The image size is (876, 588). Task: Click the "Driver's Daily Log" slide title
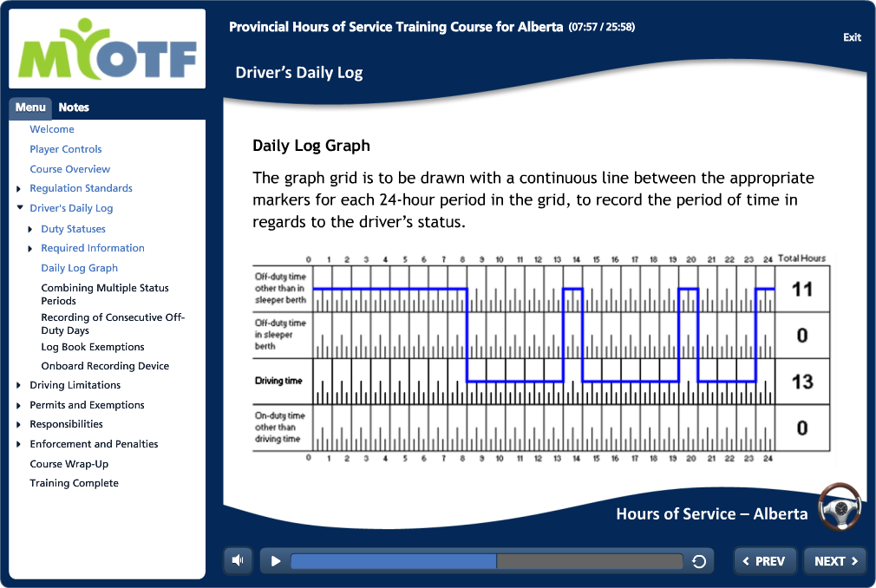click(299, 73)
